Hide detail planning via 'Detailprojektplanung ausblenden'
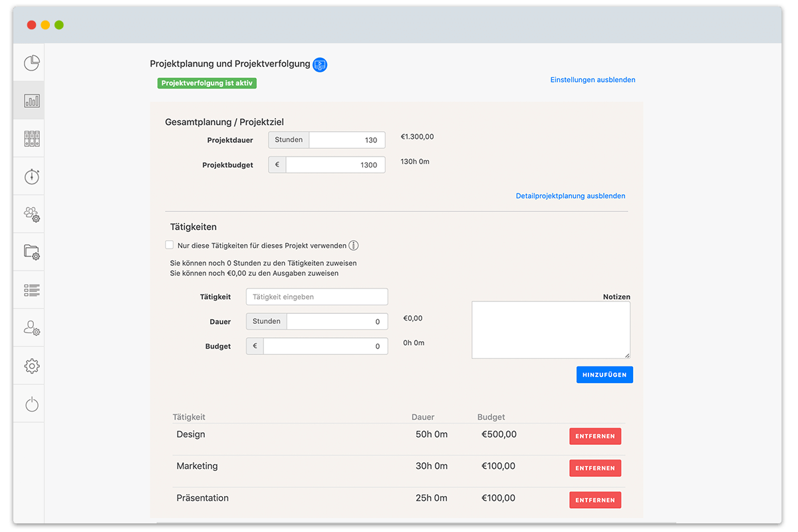This screenshot has width=798, height=532. point(570,196)
